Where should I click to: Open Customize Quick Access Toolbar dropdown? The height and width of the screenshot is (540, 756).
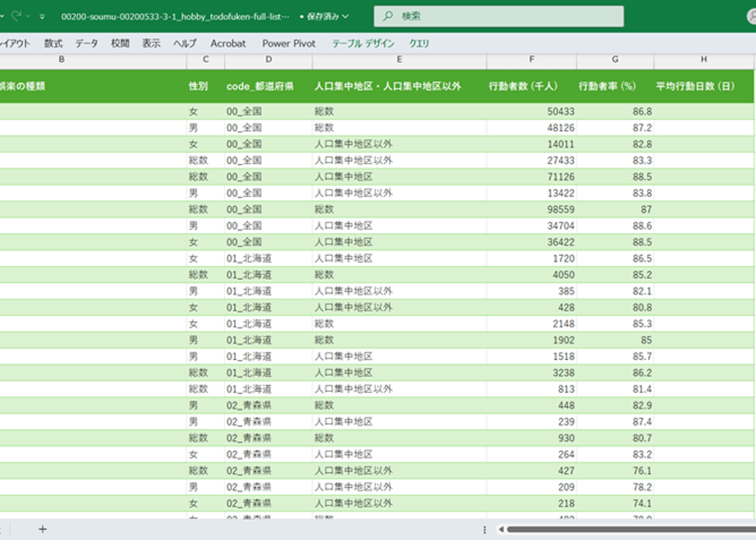43,16
